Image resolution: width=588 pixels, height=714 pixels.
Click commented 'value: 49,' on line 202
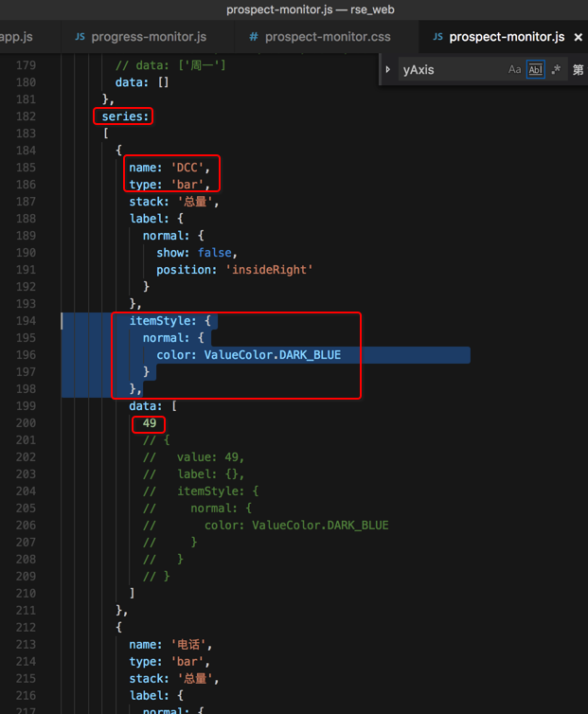pyautogui.click(x=210, y=457)
